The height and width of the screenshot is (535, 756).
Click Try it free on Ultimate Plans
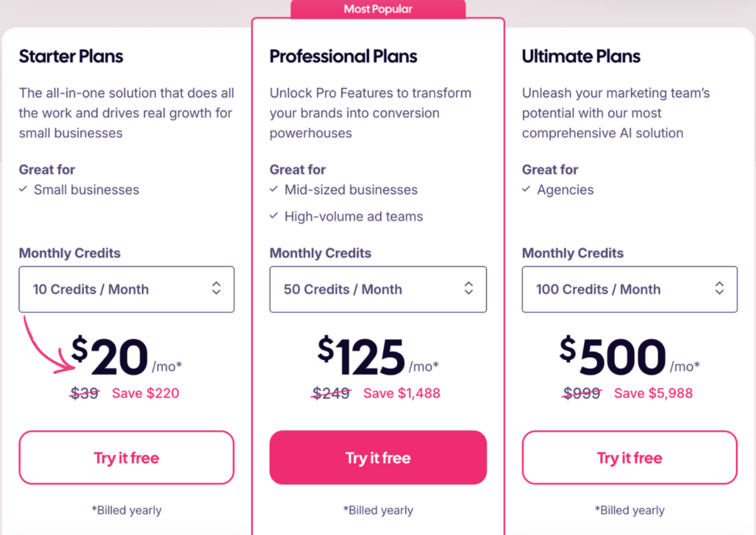pos(629,457)
